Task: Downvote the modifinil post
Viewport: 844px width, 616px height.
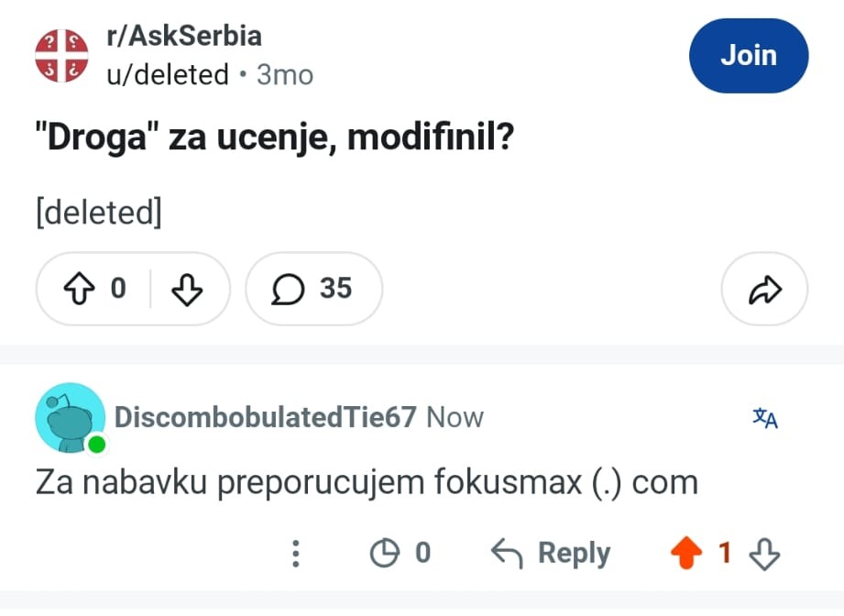Action: pyautogui.click(x=187, y=289)
